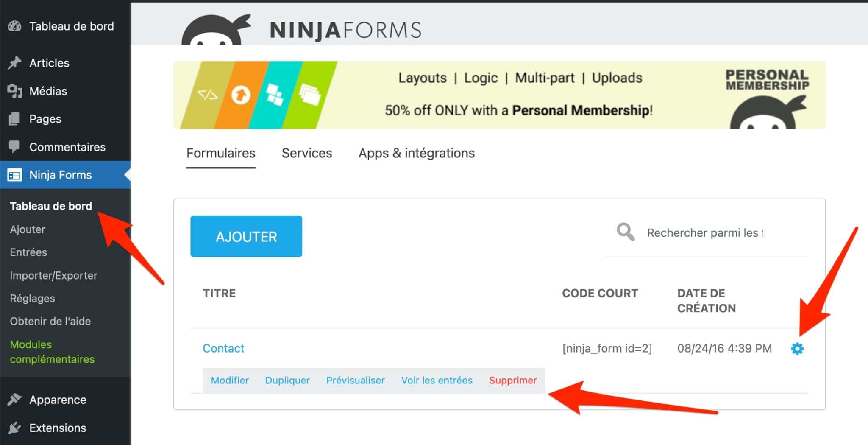Click the Personal Membership promo banner text
868x445 pixels.
(519, 110)
